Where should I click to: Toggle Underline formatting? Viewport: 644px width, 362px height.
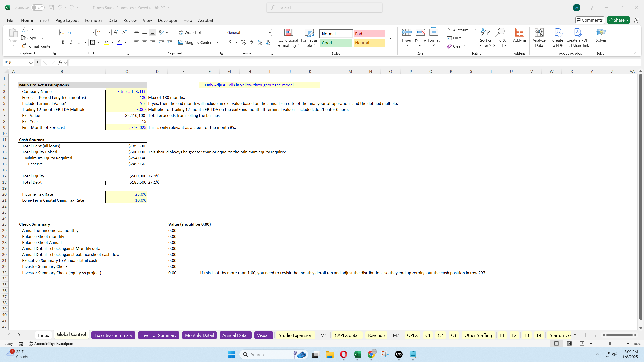79,42
